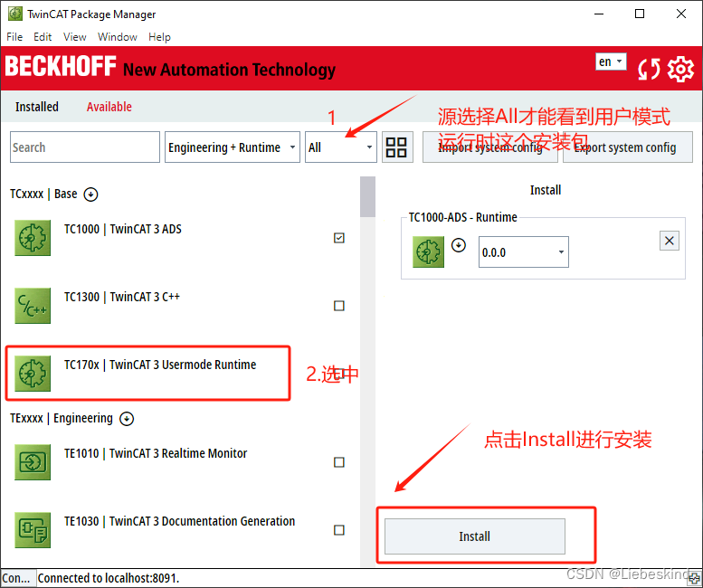This screenshot has height=588, width=703.
Task: Click the download arrow icon beside version 0.0.0
Action: click(x=458, y=245)
